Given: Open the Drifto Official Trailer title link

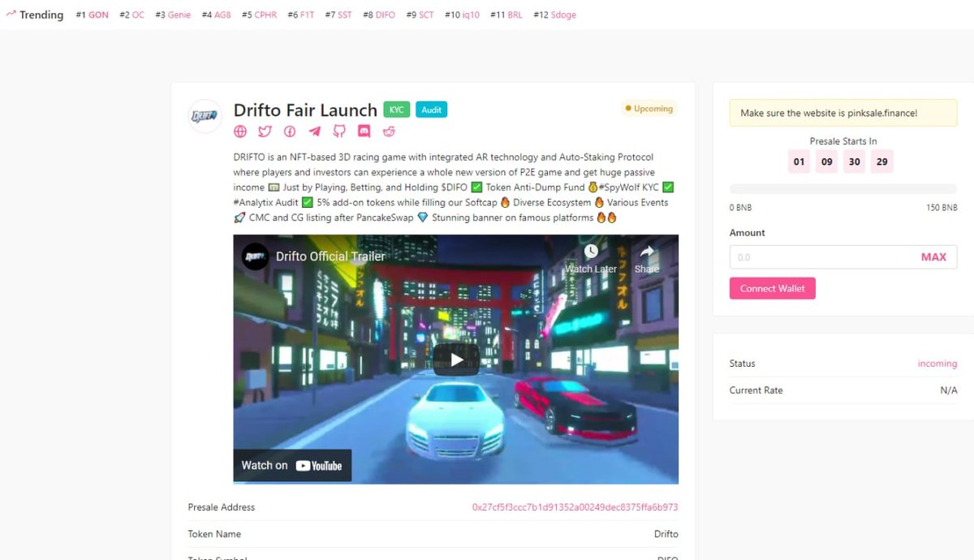Looking at the screenshot, I should [330, 256].
